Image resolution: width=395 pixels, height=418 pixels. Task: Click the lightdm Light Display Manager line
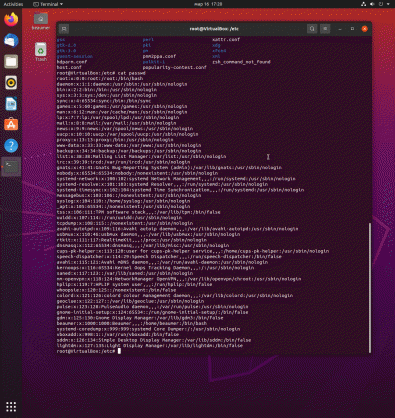(150, 345)
